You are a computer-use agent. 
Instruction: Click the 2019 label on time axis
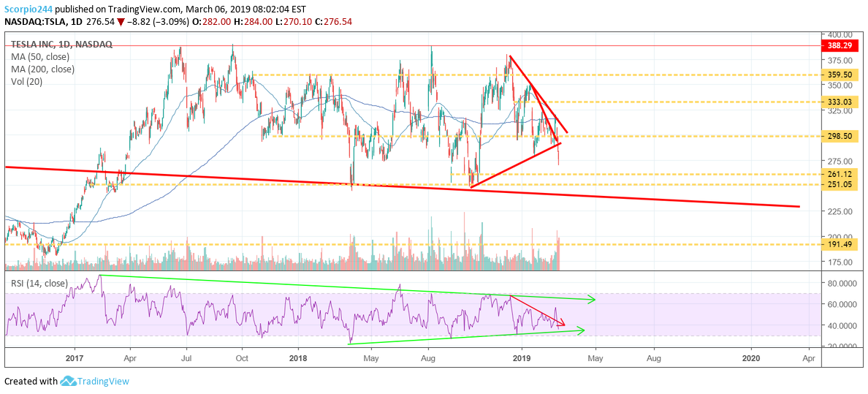tap(522, 358)
